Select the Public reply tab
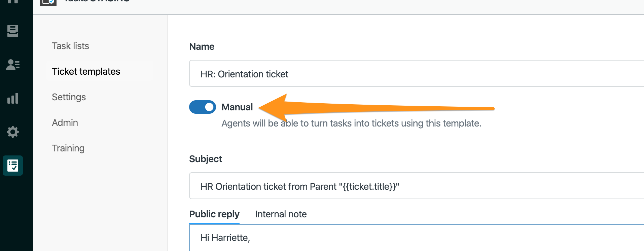This screenshot has width=644, height=251. coord(214,214)
